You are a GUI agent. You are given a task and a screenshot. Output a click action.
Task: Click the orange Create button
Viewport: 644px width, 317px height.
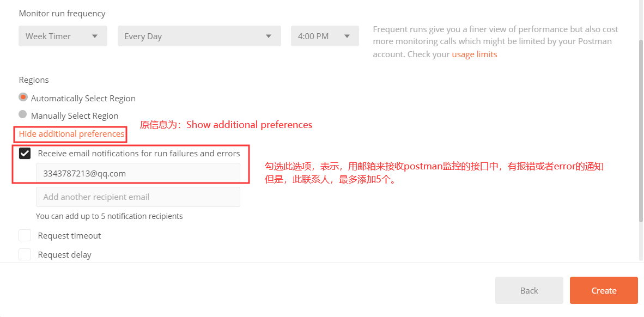(x=604, y=290)
